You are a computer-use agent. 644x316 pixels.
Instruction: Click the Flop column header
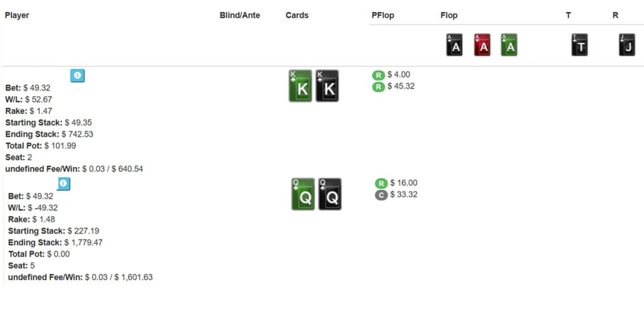[x=449, y=15]
